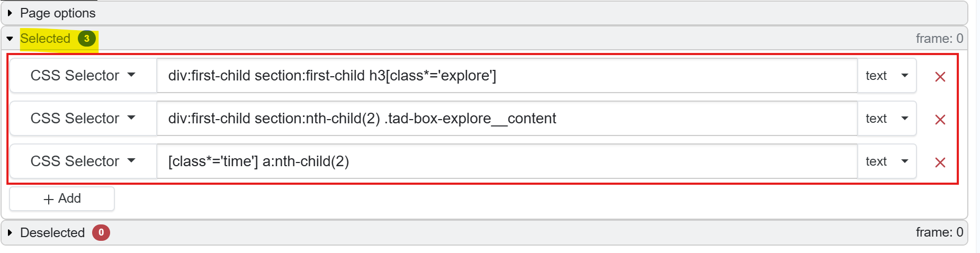Click the Deselected section label
This screenshot has height=253, width=980.
click(52, 232)
